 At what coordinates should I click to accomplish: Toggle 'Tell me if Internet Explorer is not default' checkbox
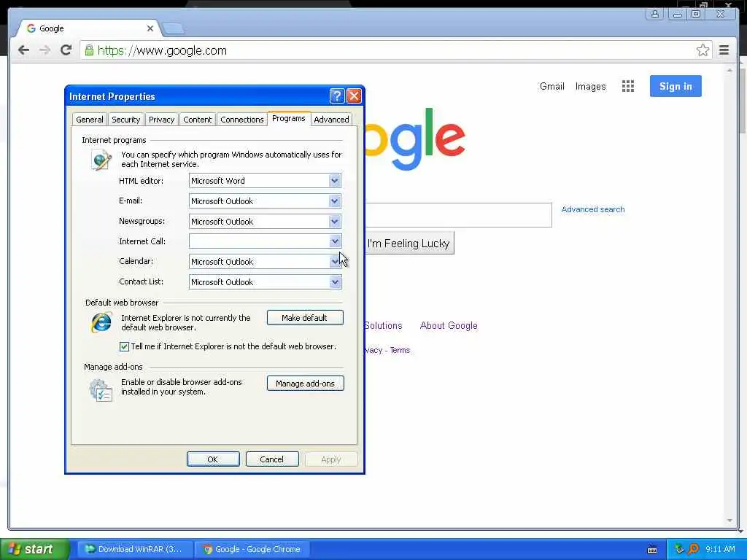coord(124,346)
